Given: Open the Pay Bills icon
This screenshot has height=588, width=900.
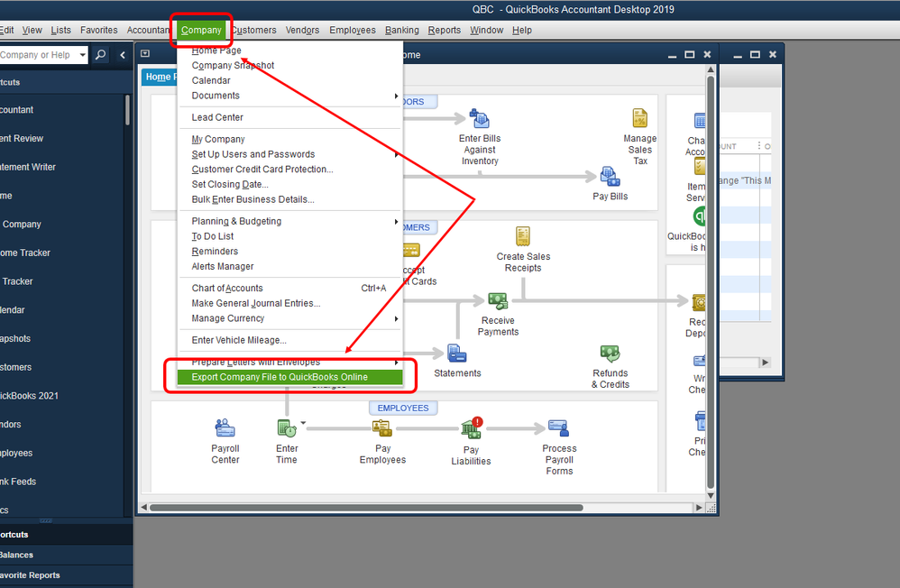Looking at the screenshot, I should (610, 177).
